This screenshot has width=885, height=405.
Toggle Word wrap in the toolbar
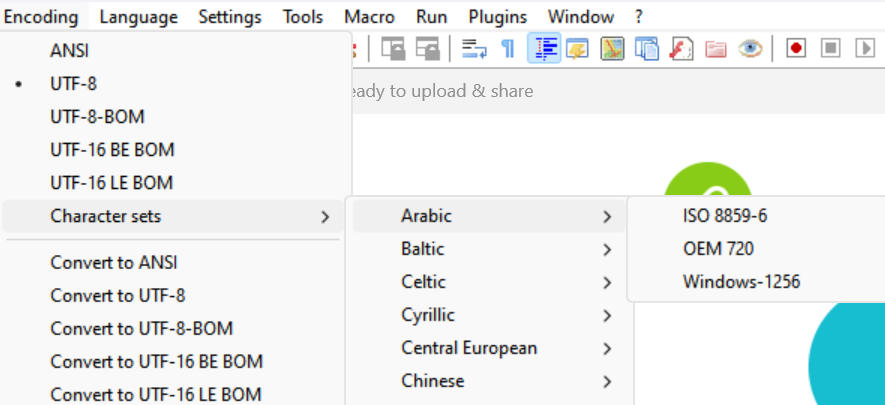tap(473, 48)
